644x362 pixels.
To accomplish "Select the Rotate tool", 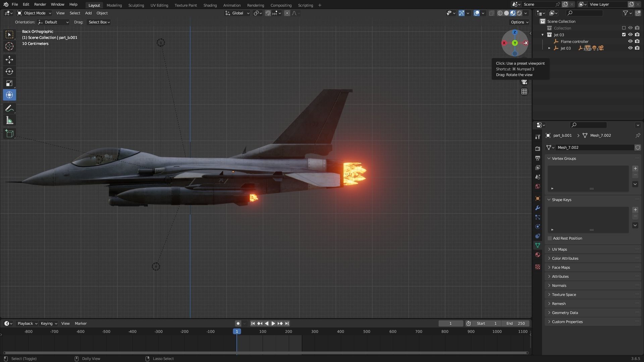I will pos(9,71).
